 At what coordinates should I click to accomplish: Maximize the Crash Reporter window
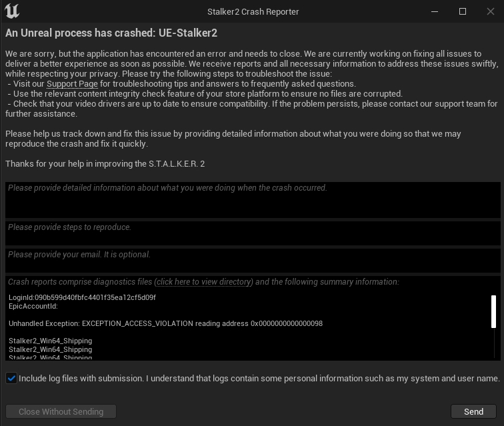(x=463, y=11)
